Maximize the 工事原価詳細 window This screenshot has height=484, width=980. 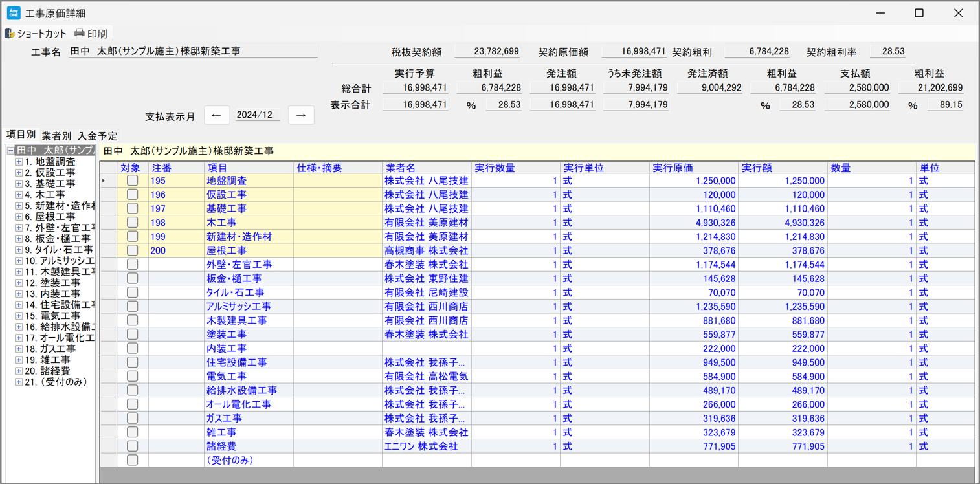(919, 13)
